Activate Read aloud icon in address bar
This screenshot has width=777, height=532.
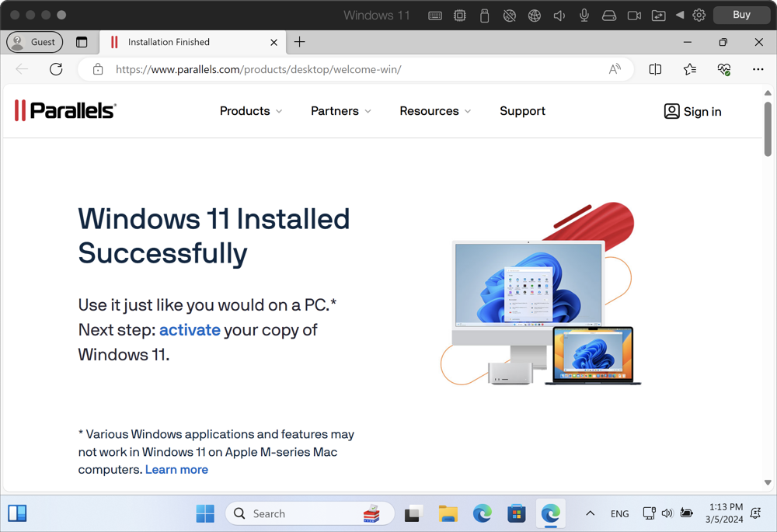[x=615, y=69]
